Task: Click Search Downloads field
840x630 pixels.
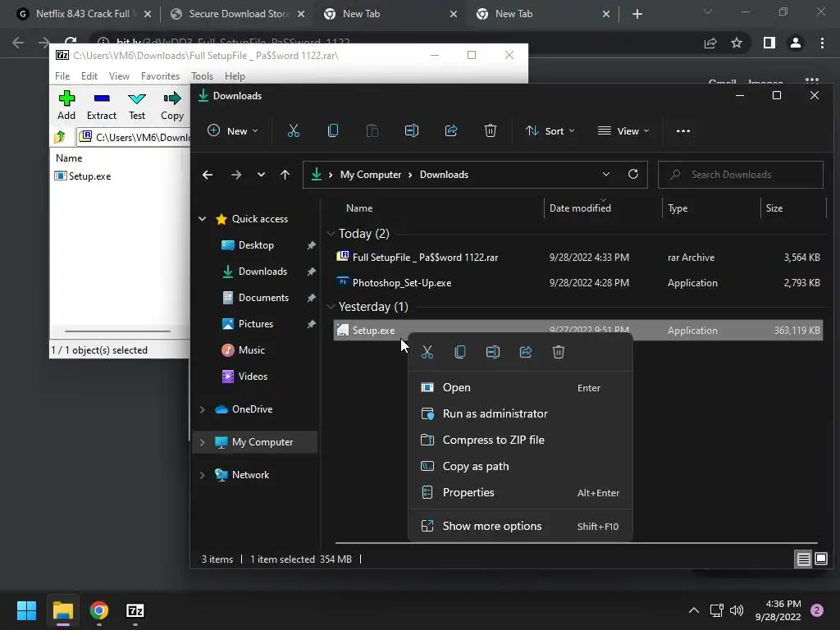Action: pyautogui.click(x=741, y=175)
